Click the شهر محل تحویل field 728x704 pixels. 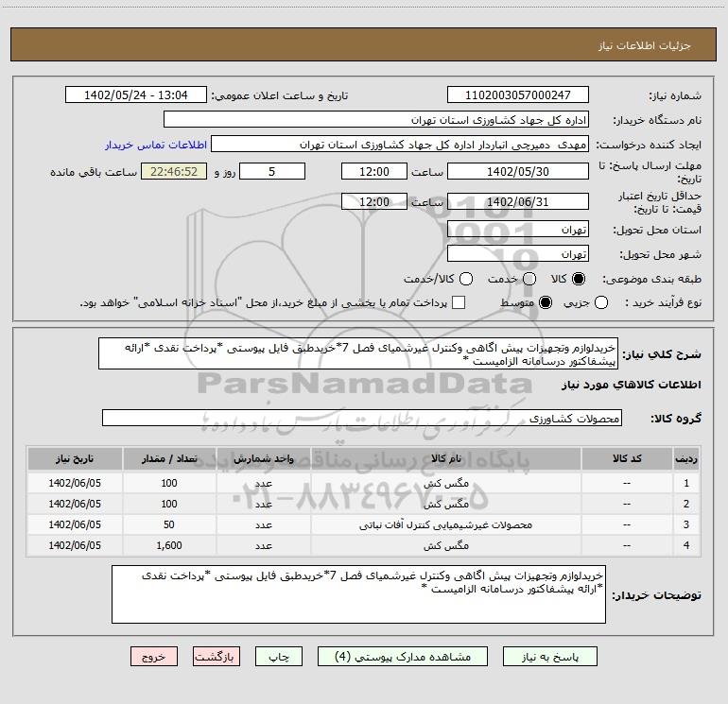coord(518,254)
